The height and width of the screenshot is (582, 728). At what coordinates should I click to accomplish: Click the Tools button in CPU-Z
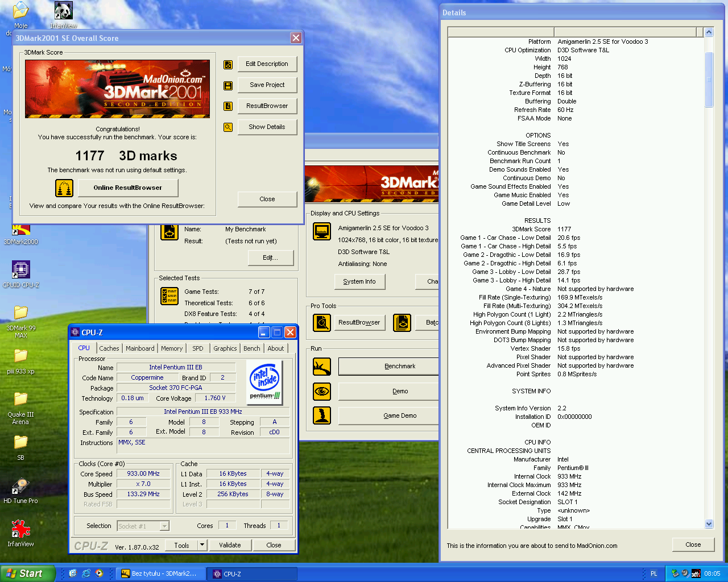click(x=181, y=545)
